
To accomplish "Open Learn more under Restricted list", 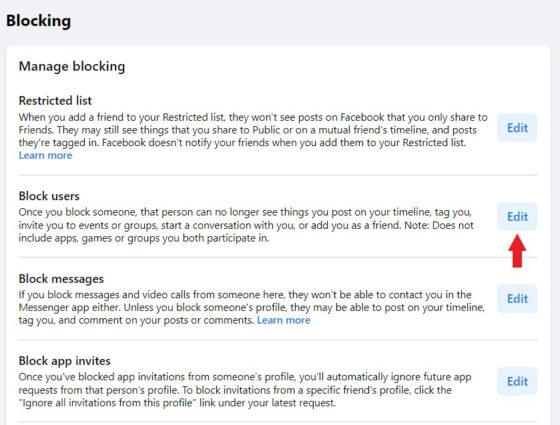I will tap(45, 155).
